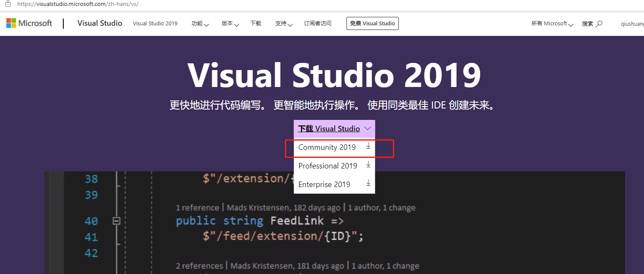Select Community 2019 from the download list
This screenshot has width=644, height=274.
click(x=327, y=147)
